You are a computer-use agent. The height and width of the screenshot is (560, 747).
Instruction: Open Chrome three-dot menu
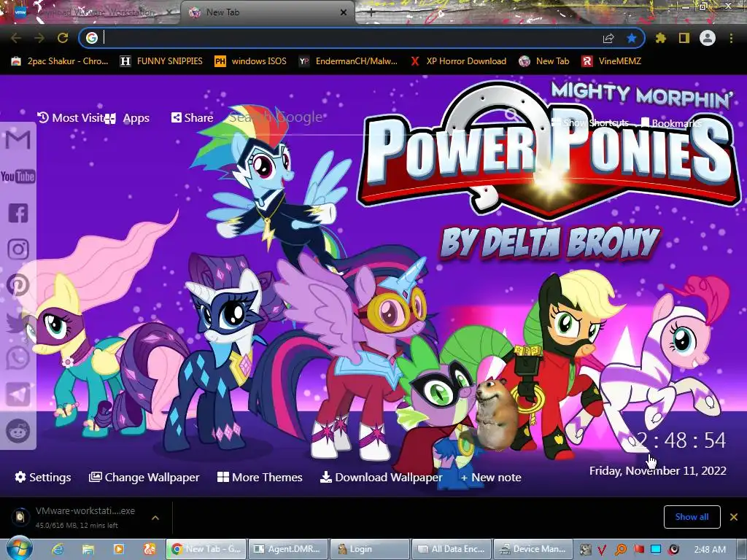click(731, 38)
